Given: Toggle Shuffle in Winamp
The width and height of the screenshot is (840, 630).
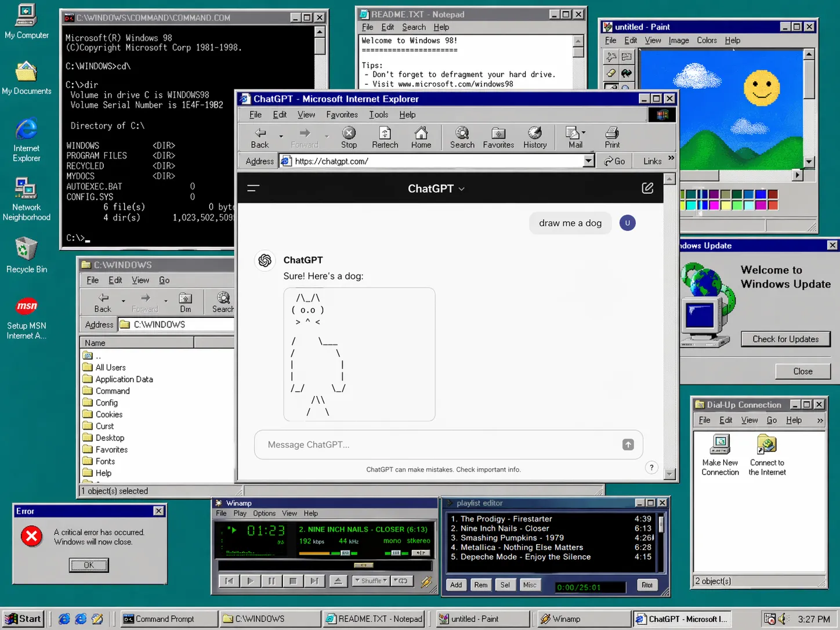Looking at the screenshot, I should click(371, 581).
